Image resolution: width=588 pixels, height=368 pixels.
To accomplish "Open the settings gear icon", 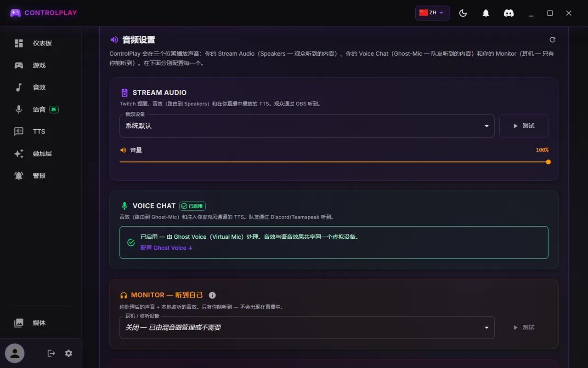I will (68, 353).
